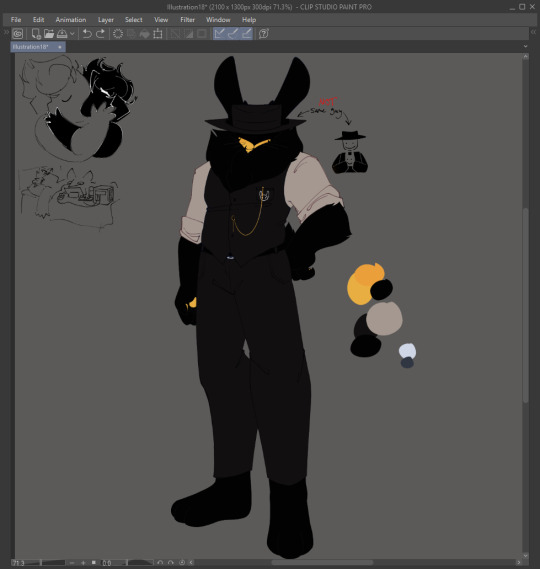Click the fit-to-screen square icon
The image size is (540, 569).
(94, 562)
